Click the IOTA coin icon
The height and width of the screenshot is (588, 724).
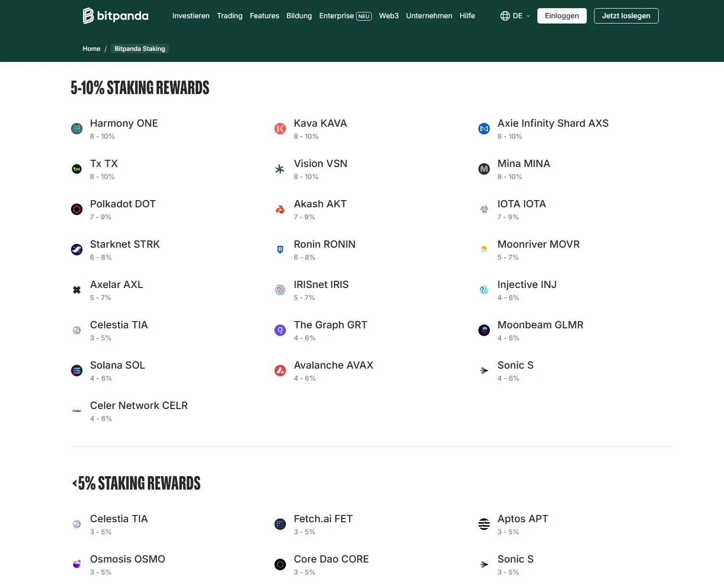point(484,209)
